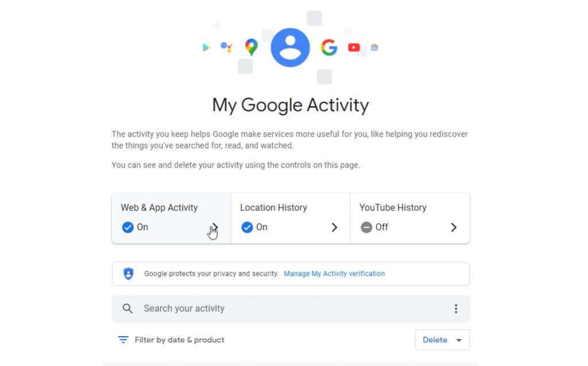The width and height of the screenshot is (588, 366).
Task: Click the magnifying glass search icon
Action: tap(127, 308)
